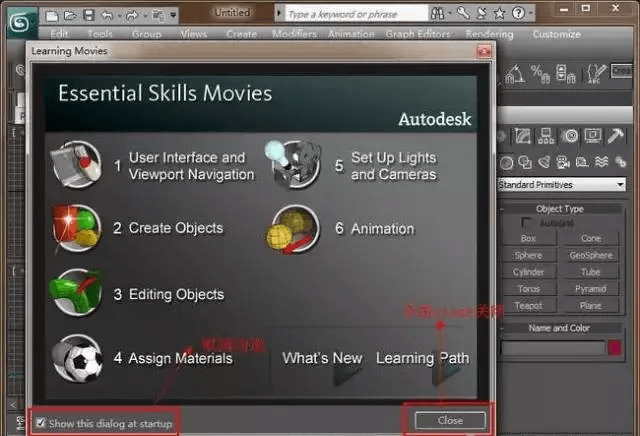The width and height of the screenshot is (640, 436).
Task: Select the Shapes category icon
Action: [525, 162]
